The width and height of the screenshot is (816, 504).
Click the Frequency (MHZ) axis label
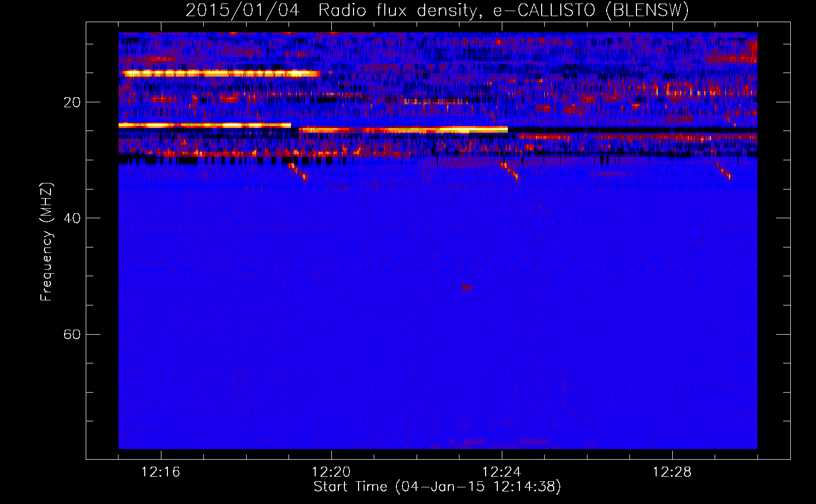46,242
